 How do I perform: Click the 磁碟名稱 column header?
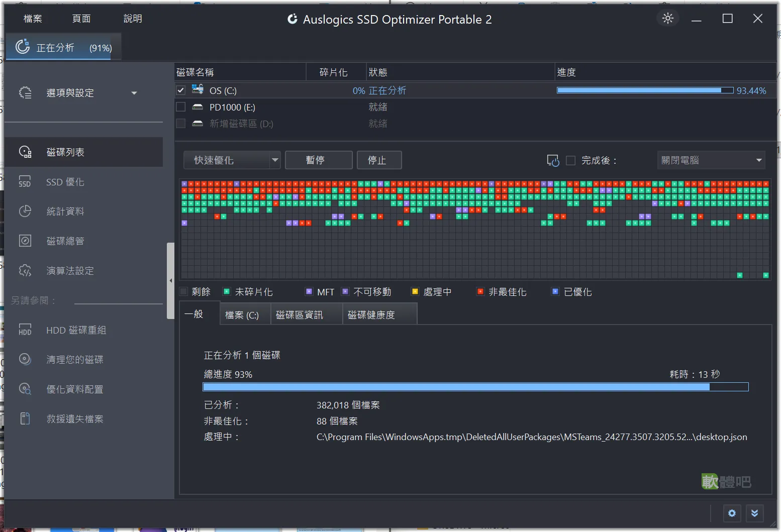pos(240,72)
